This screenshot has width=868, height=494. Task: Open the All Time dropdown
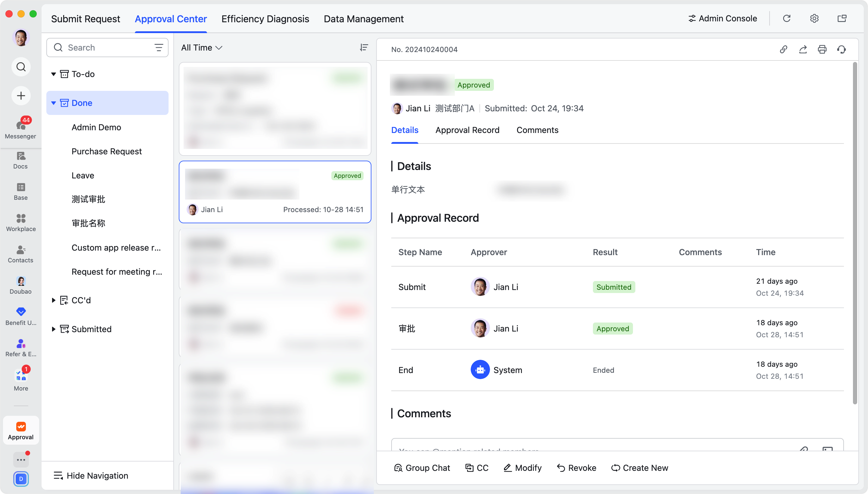pos(202,48)
